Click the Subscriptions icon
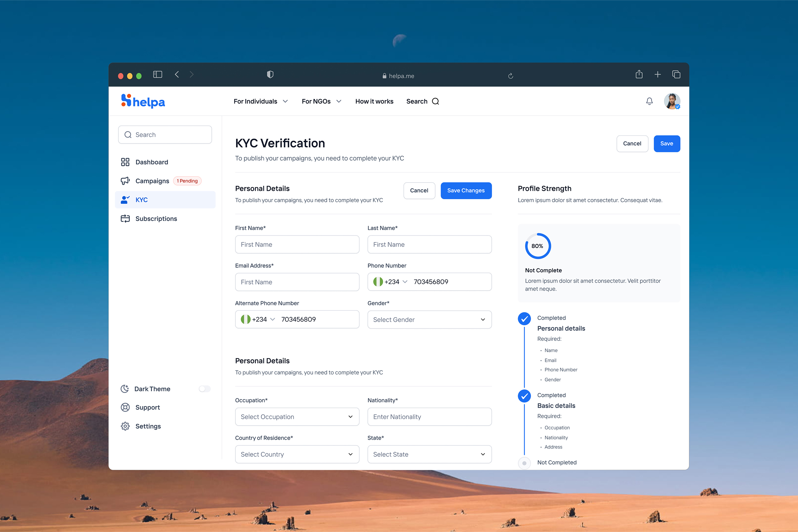The width and height of the screenshot is (798, 532). point(125,218)
